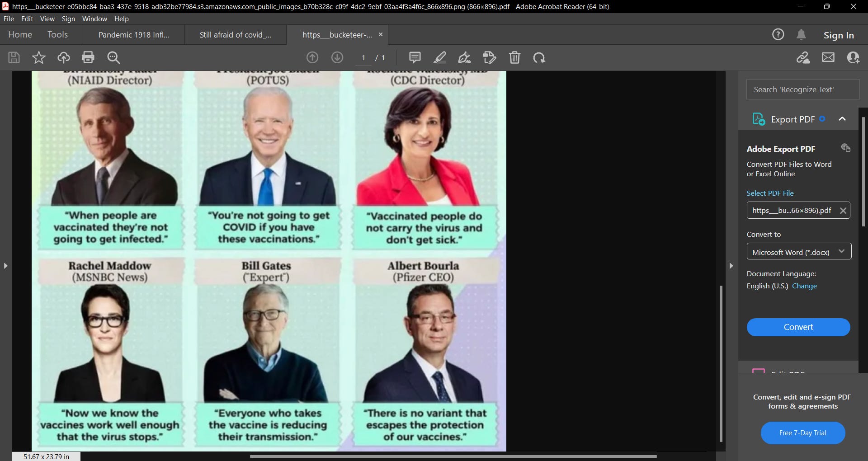868x461 pixels.
Task: Click the right tools pane scrollbar
Action: click(x=863, y=172)
